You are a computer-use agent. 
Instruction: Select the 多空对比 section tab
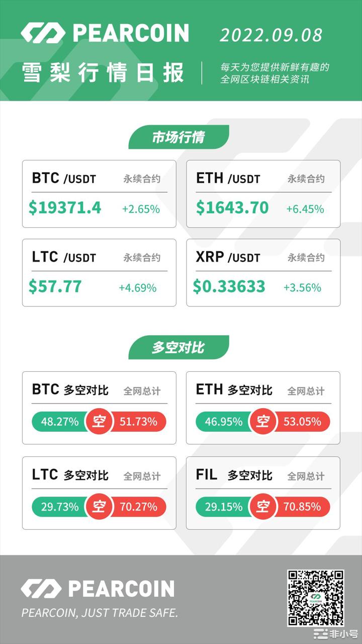click(178, 348)
